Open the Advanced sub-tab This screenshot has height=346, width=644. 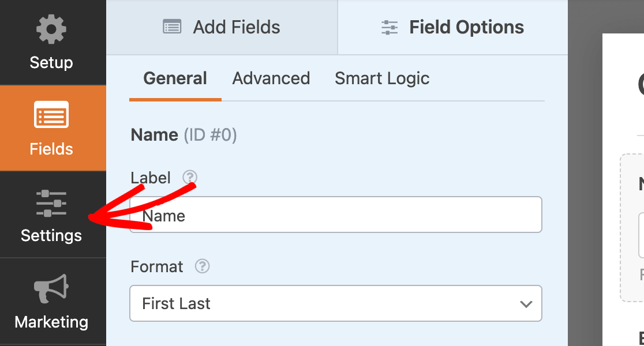(271, 78)
